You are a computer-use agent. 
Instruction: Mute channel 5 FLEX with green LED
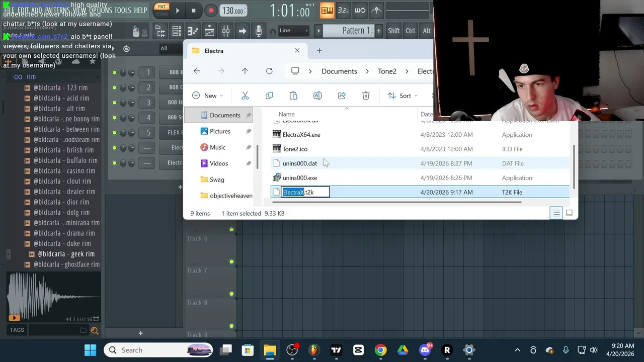[114, 133]
